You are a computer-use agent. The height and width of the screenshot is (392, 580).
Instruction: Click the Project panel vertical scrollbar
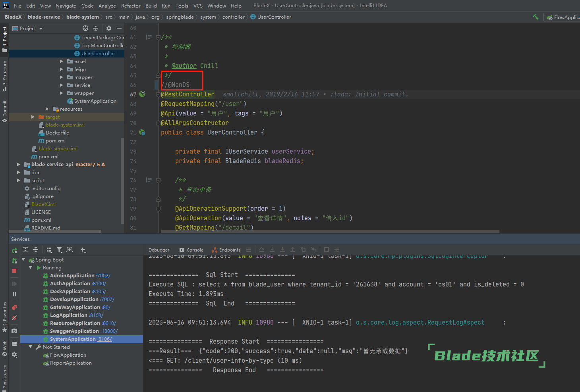[122, 181]
